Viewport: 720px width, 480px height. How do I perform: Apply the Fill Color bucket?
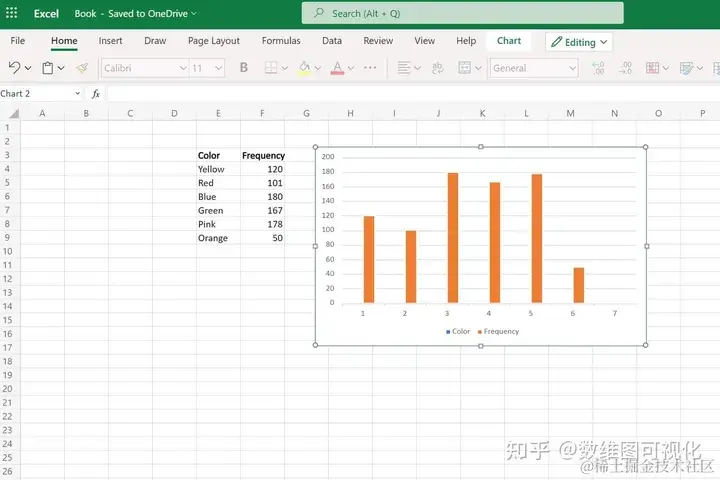tap(304, 68)
